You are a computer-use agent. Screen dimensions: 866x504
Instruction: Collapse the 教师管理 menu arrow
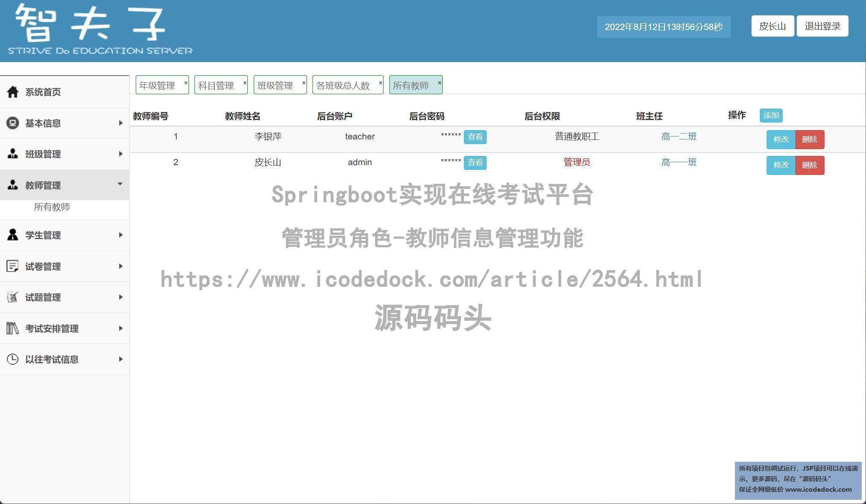[x=120, y=184]
